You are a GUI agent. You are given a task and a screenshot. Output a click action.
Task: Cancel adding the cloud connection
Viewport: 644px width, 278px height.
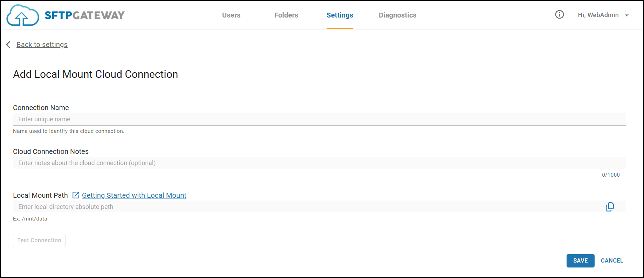[612, 260]
